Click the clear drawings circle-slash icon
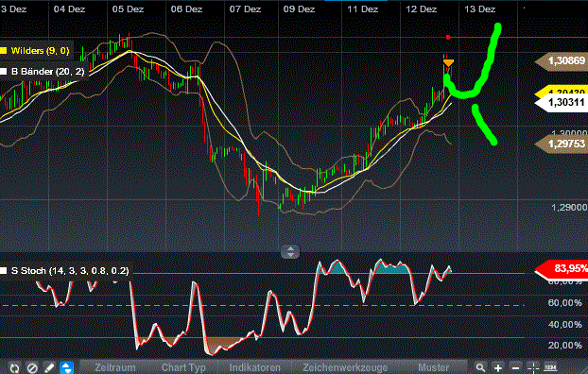This screenshot has width=588, height=374. pyautogui.click(x=32, y=367)
